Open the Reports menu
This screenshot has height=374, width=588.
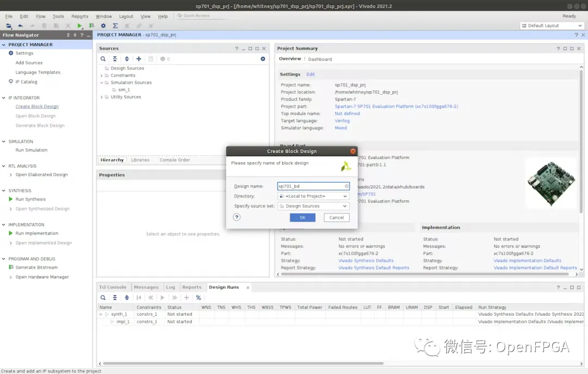click(x=80, y=16)
